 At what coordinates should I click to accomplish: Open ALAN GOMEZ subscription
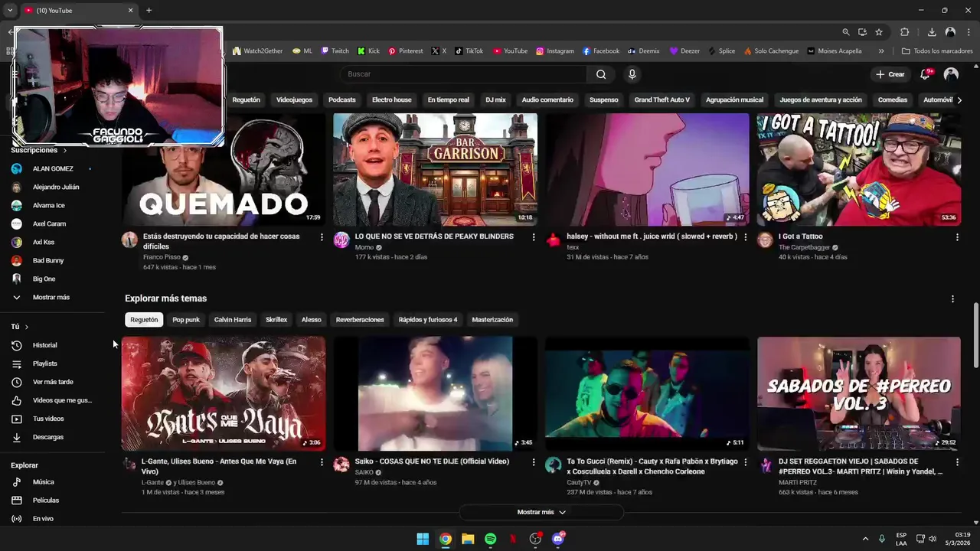pos(52,168)
